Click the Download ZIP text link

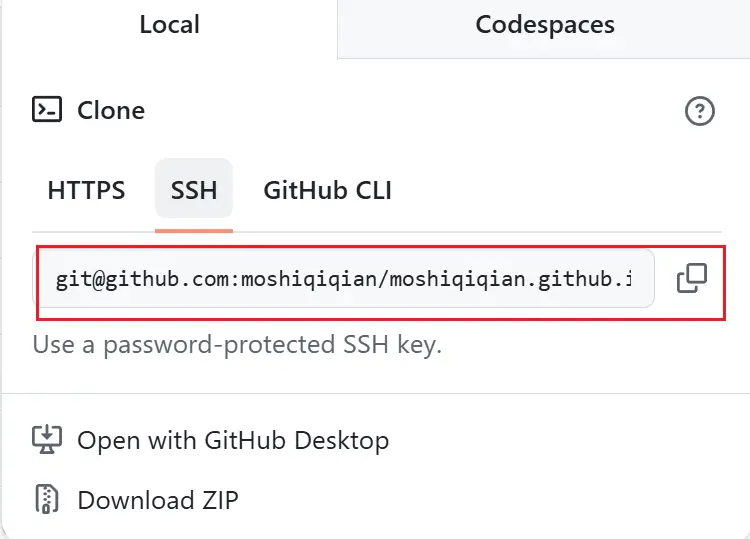click(158, 500)
